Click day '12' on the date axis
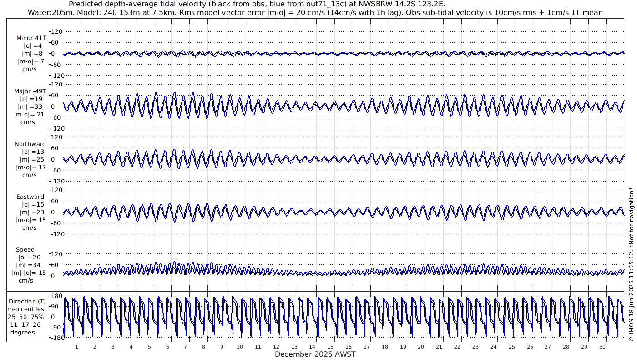Viewport: 637px width, 364px height. point(276,347)
